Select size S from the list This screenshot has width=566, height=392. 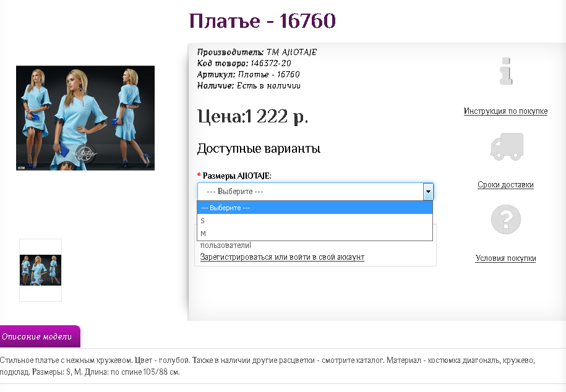click(x=315, y=221)
